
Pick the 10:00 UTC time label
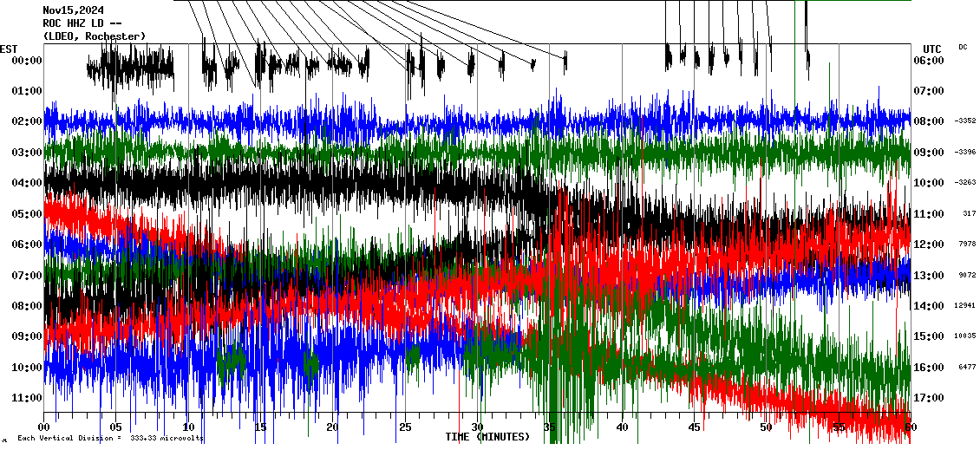pyautogui.click(x=929, y=183)
